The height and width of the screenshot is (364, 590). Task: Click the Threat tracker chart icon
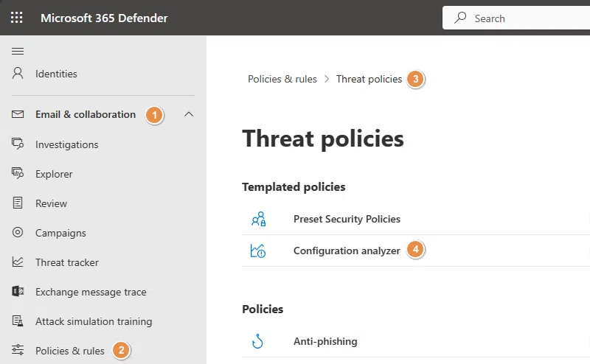[x=18, y=262]
